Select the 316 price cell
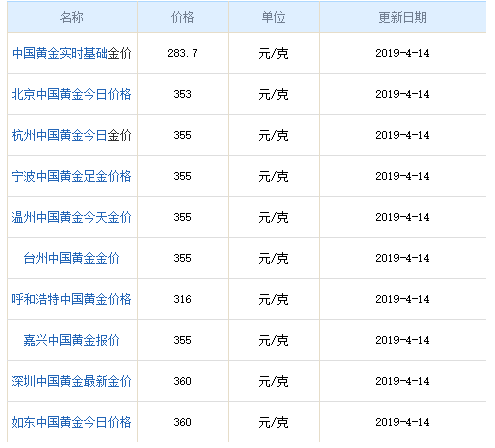Screen dimensions: 495x448 click(183, 299)
